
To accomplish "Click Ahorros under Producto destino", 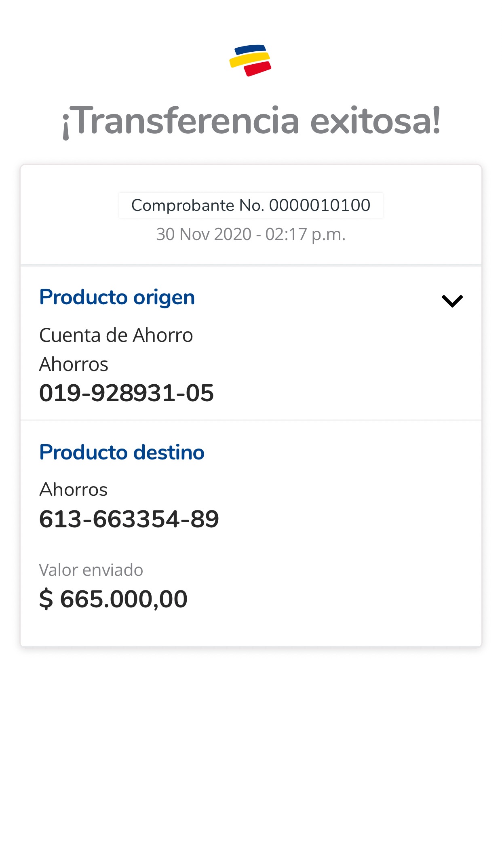I will (73, 490).
